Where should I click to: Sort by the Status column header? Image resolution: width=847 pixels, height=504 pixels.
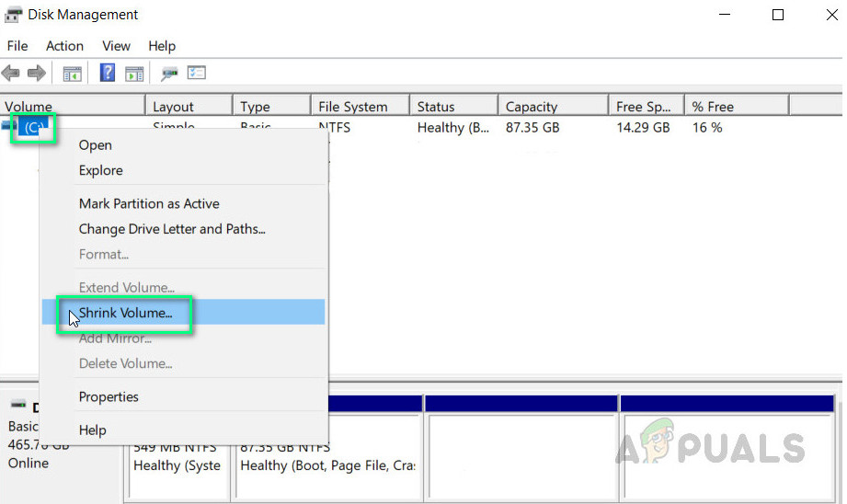coord(453,107)
